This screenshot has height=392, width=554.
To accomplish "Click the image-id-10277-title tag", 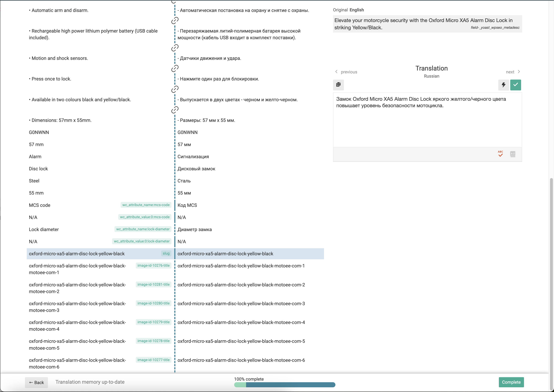I will point(154,360).
